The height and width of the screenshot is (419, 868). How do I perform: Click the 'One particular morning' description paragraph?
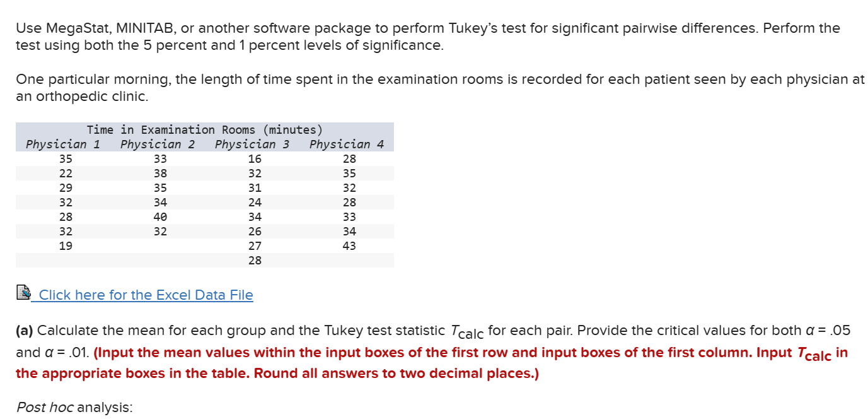pyautogui.click(x=440, y=88)
